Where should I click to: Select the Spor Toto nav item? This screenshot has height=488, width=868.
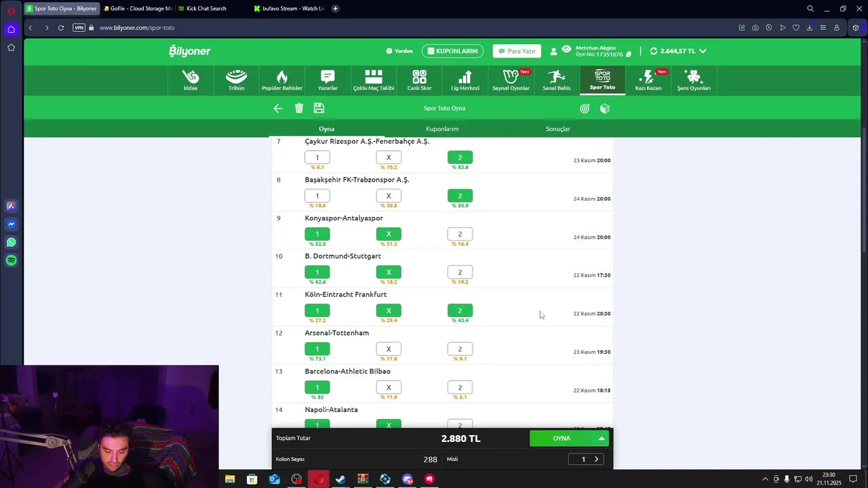click(602, 80)
